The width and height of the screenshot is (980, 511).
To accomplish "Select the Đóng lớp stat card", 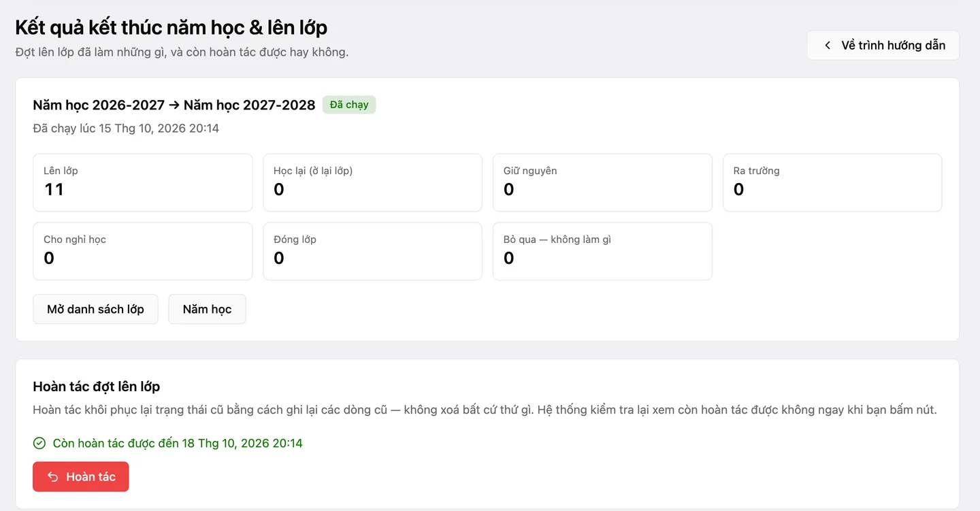I will [373, 251].
